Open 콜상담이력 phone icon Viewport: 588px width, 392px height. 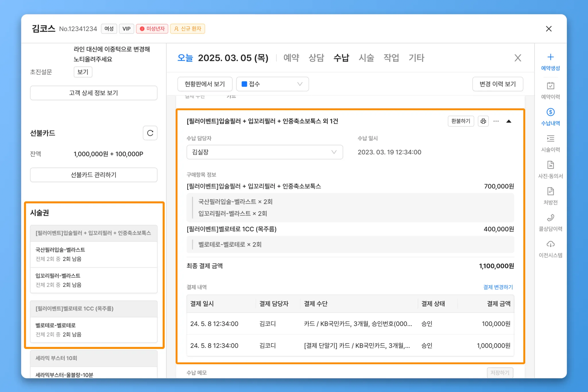click(550, 218)
